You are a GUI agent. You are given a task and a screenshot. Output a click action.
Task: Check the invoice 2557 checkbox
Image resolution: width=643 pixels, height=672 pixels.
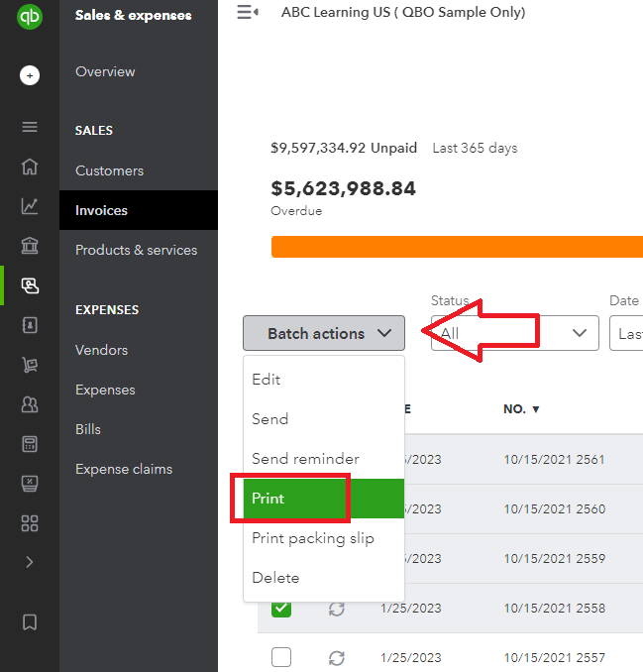pos(281,657)
